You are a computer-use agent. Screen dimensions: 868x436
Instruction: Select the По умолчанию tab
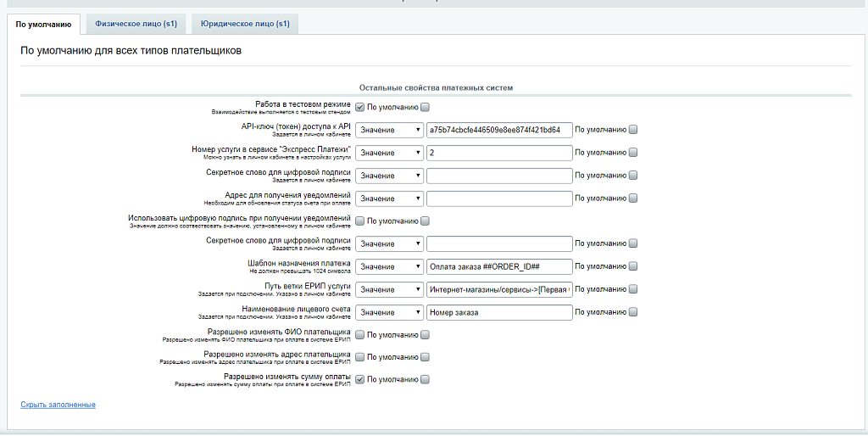43,24
